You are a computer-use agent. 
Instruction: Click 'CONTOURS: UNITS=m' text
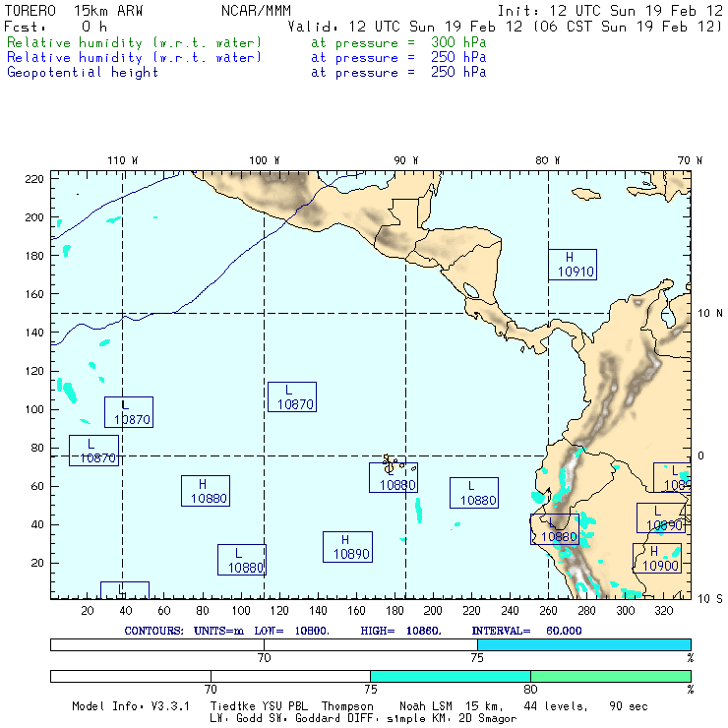[184, 631]
